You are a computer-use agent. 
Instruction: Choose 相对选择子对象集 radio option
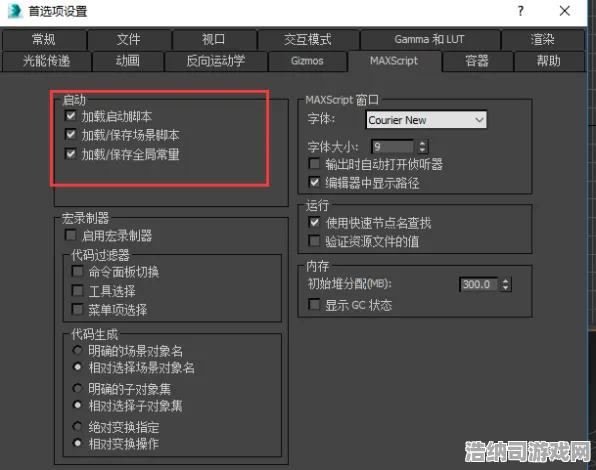[78, 405]
